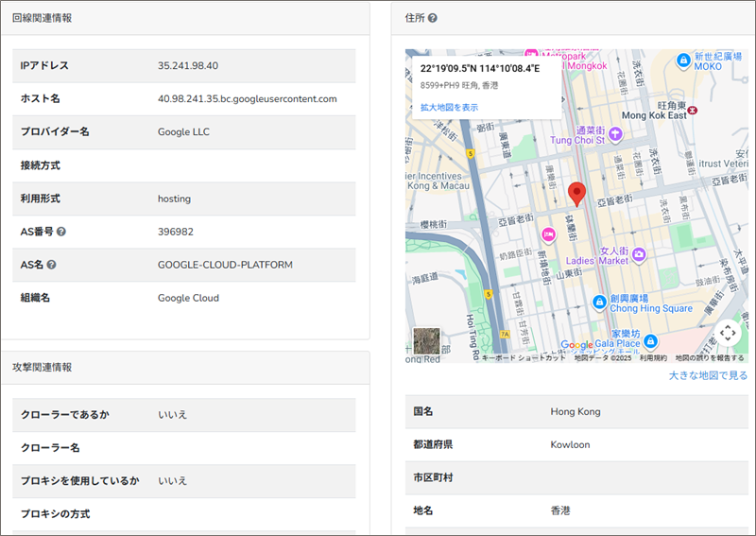Click the キーボード ショートカット button
The width and height of the screenshot is (756, 536).
click(524, 358)
